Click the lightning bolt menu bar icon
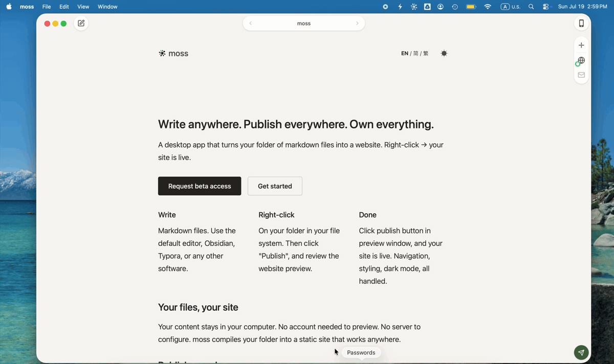614x364 pixels. 400,7
